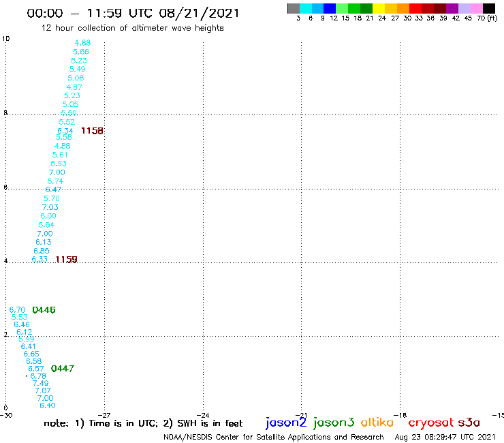Click the timestamp 'Aug 23 08:29:47 UTC 2021'
This screenshot has height=443, width=504.
click(445, 437)
